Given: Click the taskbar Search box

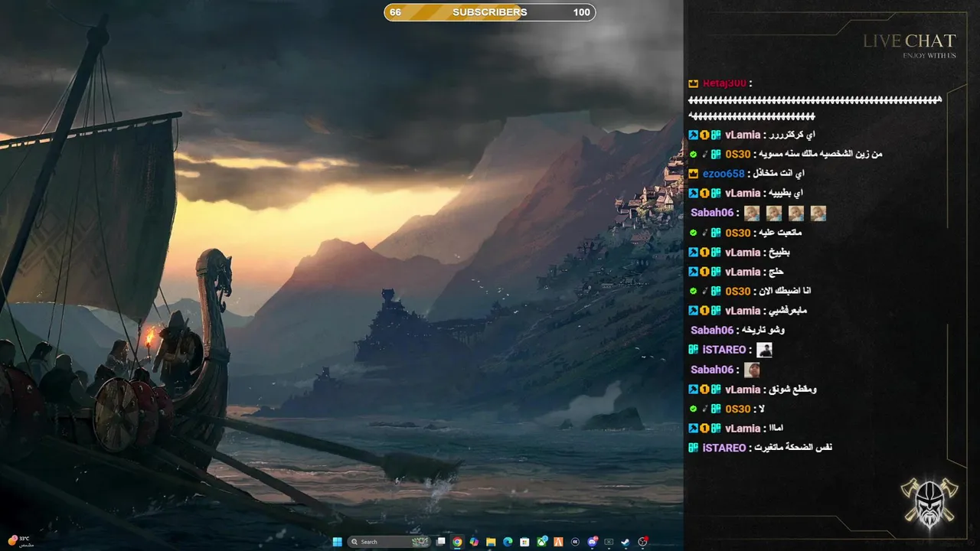Looking at the screenshot, I should pyautogui.click(x=389, y=542).
